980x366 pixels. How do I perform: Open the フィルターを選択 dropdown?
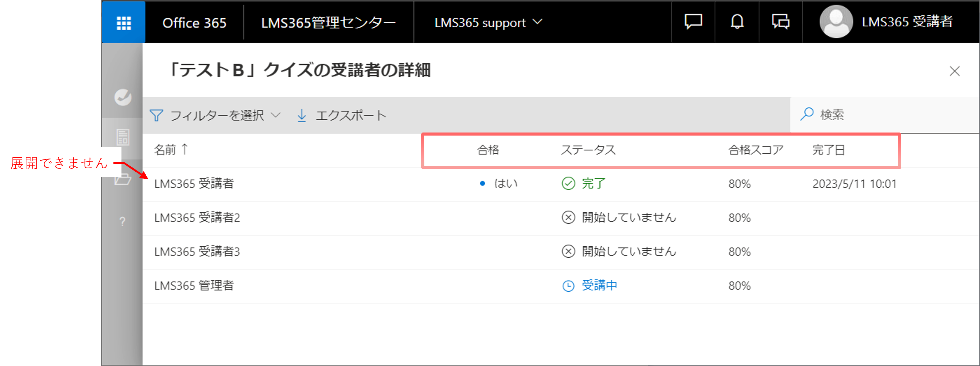pos(215,115)
